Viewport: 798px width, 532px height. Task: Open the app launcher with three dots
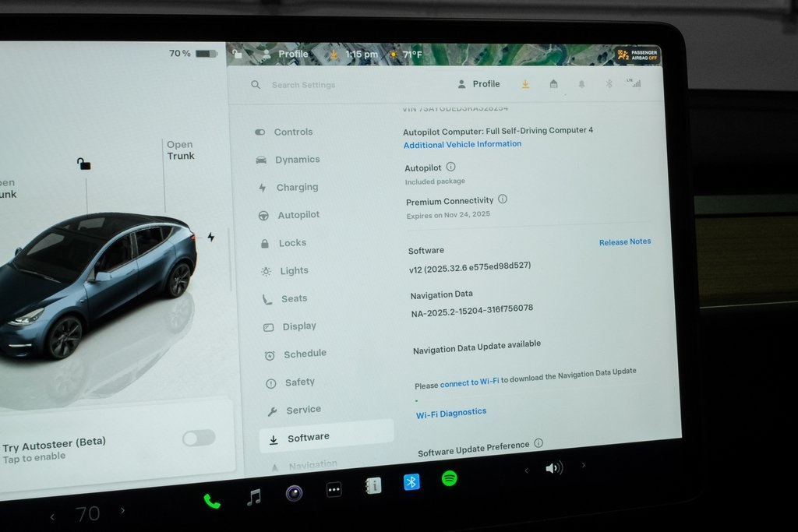point(333,489)
